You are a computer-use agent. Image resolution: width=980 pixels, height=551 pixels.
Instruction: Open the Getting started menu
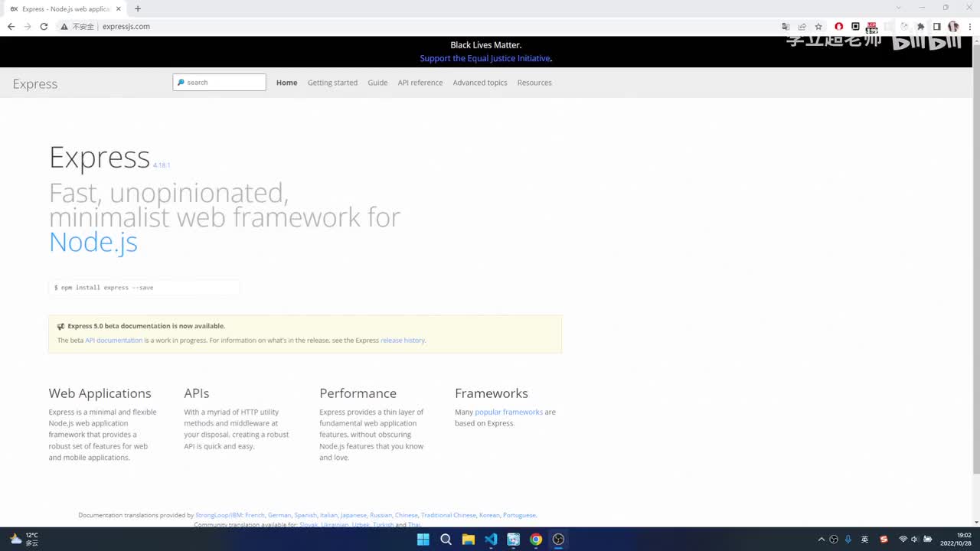click(332, 83)
